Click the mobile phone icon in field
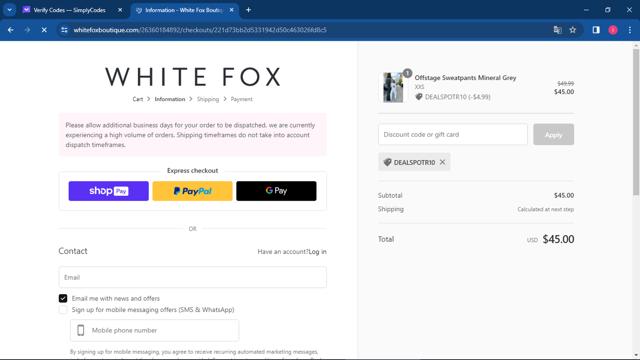The width and height of the screenshot is (640, 360). pos(81,330)
